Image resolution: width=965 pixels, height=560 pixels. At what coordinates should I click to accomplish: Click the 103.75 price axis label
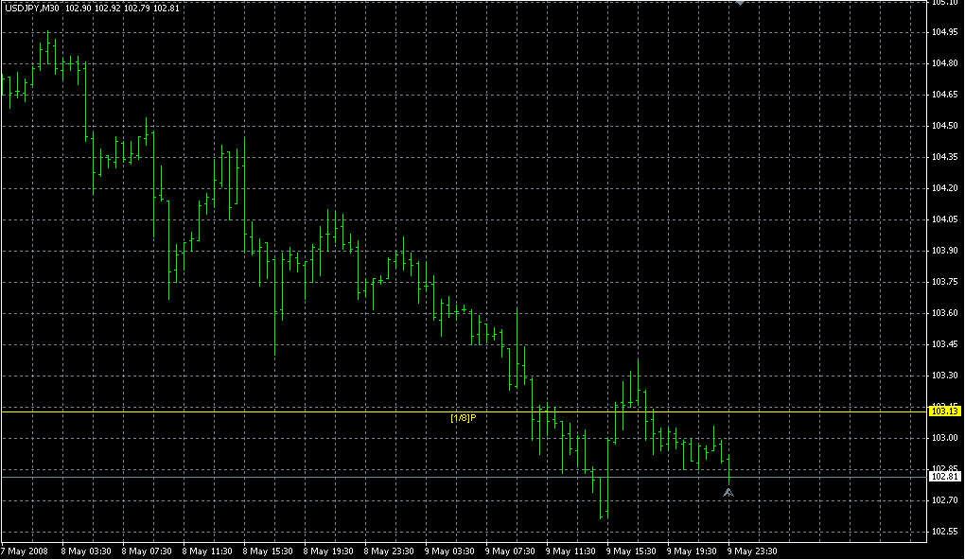point(945,282)
